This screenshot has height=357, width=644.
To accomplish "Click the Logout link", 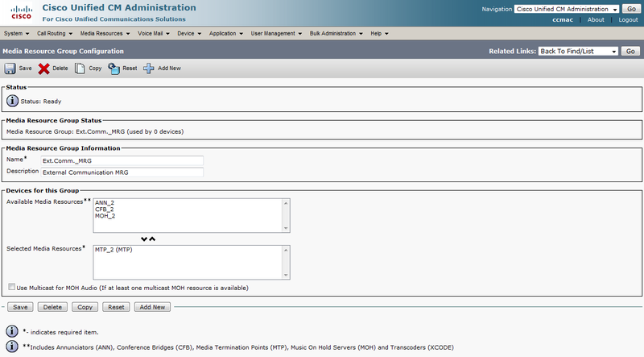I will click(628, 19).
